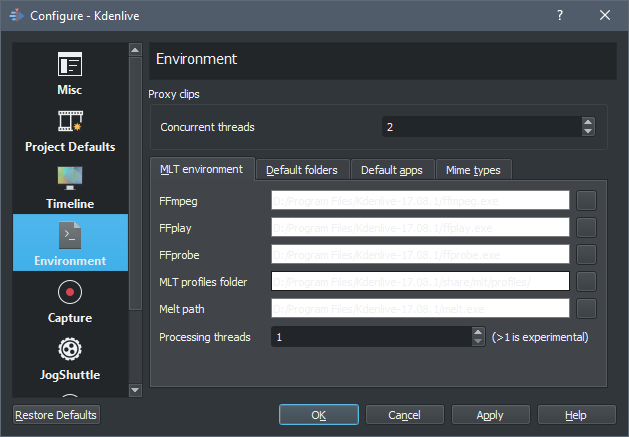The height and width of the screenshot is (437, 629).
Task: Click the browse button for FFmpeg path
Action: click(586, 201)
